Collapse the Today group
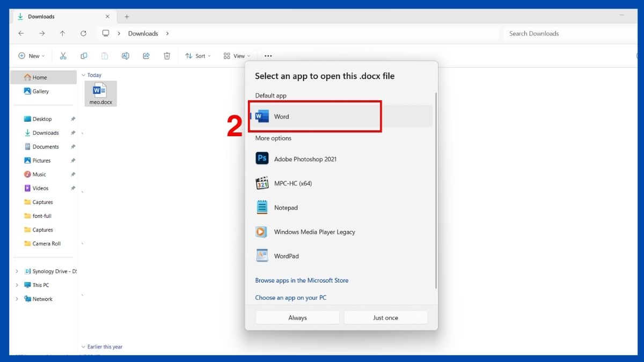Viewport: 644px width, 362px height. tap(83, 75)
